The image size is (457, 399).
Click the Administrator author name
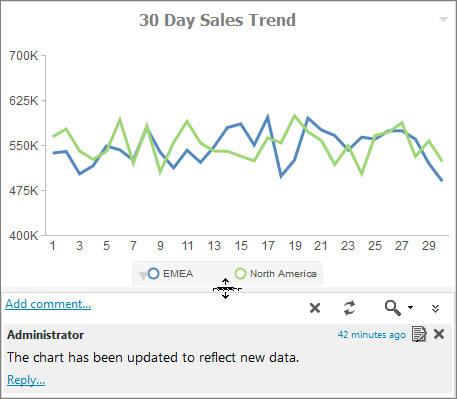point(46,335)
